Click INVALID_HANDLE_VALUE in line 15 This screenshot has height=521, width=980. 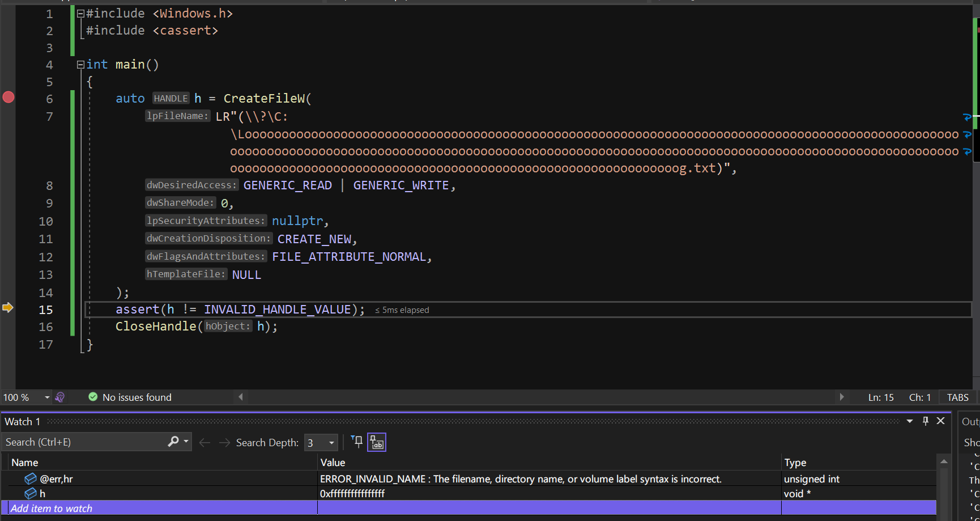coord(278,310)
